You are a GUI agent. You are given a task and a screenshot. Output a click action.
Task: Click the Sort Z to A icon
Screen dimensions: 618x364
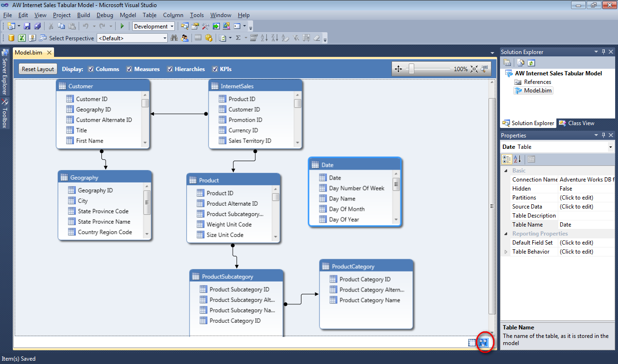coord(274,38)
